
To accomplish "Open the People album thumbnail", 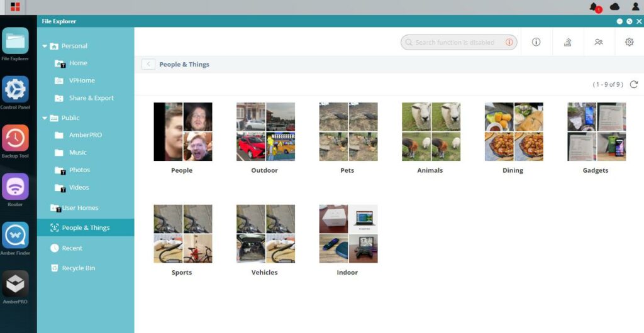I will (182, 132).
